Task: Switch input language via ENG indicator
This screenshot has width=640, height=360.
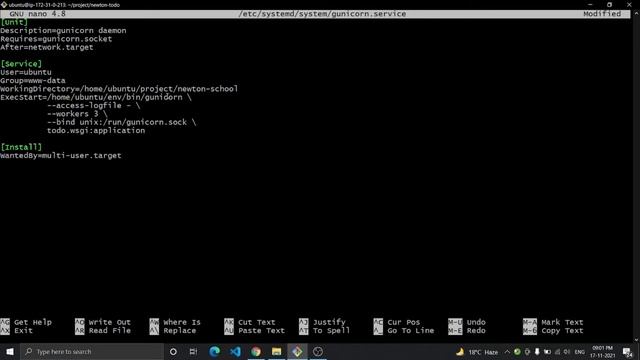Action: pos(580,352)
